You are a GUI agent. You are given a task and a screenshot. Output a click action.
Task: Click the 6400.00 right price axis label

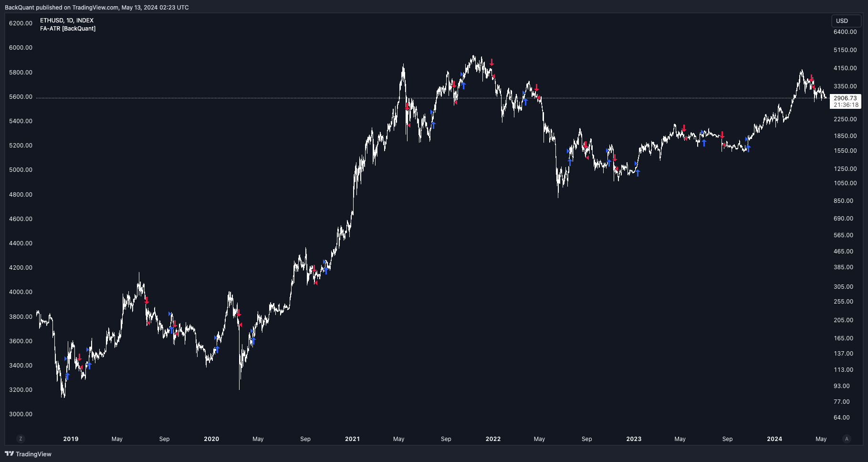[x=845, y=32]
